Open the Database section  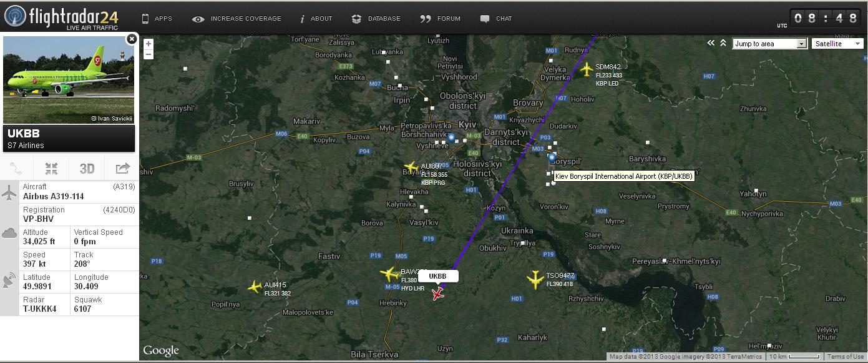(376, 19)
